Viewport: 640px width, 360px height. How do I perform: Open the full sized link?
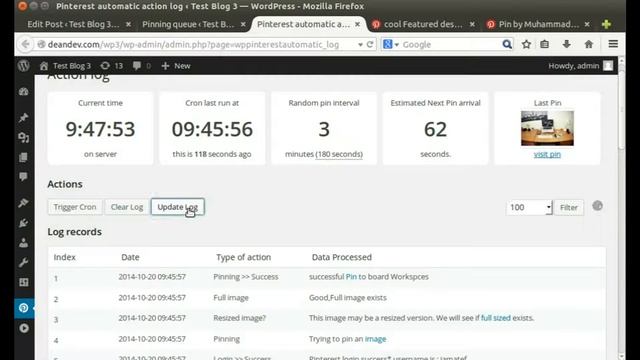tap(496, 318)
